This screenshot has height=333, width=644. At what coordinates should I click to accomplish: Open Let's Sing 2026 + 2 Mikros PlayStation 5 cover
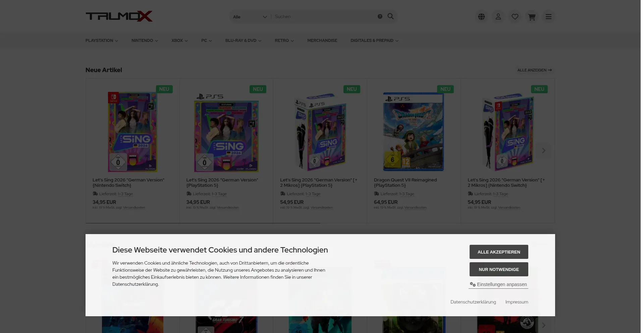[320, 131]
